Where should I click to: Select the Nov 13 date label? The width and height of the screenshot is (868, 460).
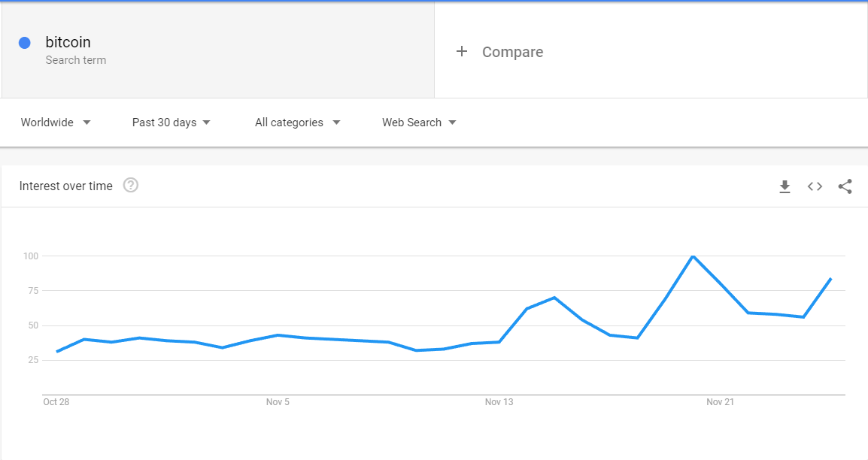[499, 402]
